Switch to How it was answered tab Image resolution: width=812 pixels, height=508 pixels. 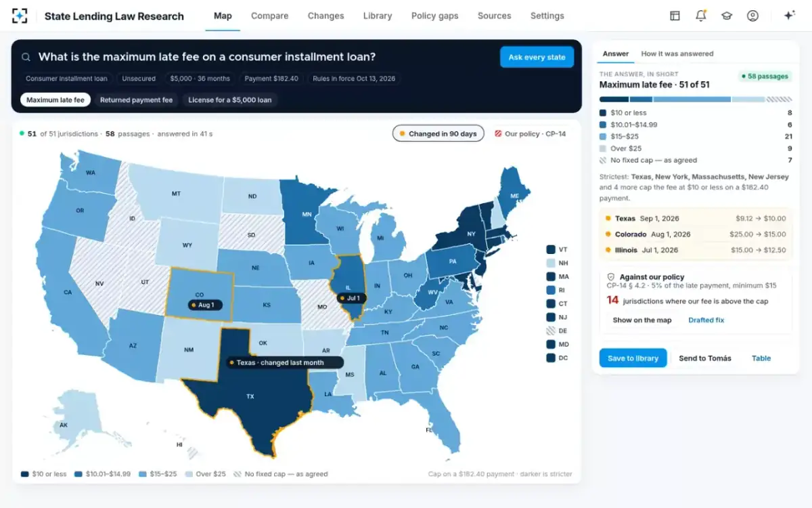click(677, 54)
